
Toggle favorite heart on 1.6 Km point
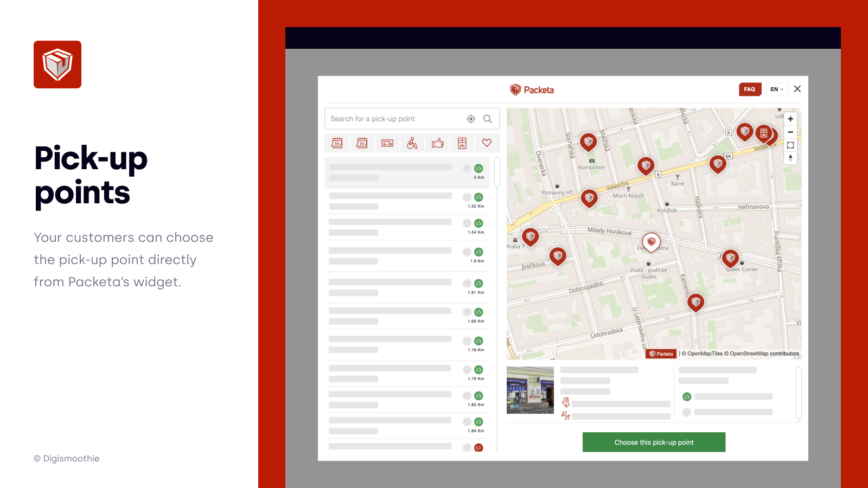[x=467, y=252]
